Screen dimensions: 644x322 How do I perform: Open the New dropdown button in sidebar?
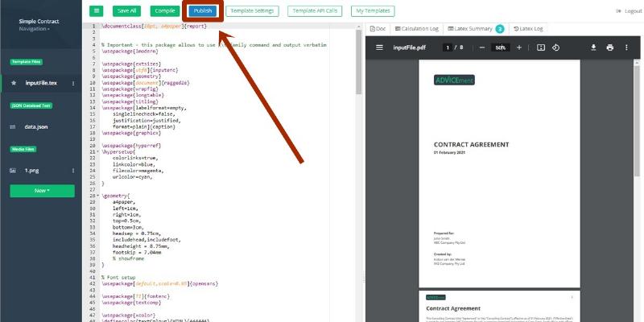pos(43,191)
